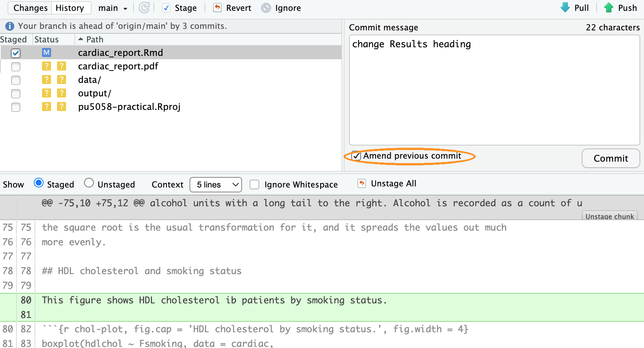Click second untracked status icon for output/ row
The image size is (644, 348).
tap(62, 93)
